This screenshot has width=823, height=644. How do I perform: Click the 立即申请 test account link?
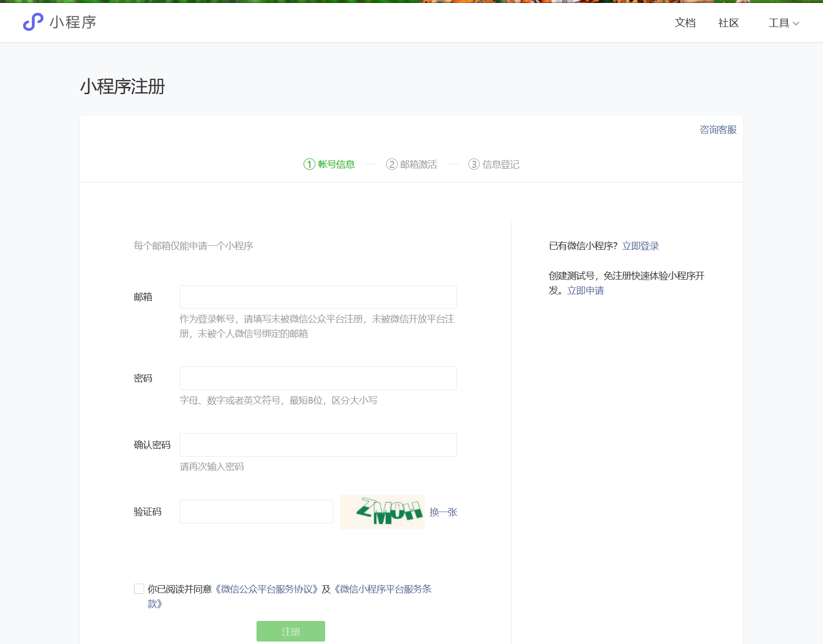click(x=585, y=290)
